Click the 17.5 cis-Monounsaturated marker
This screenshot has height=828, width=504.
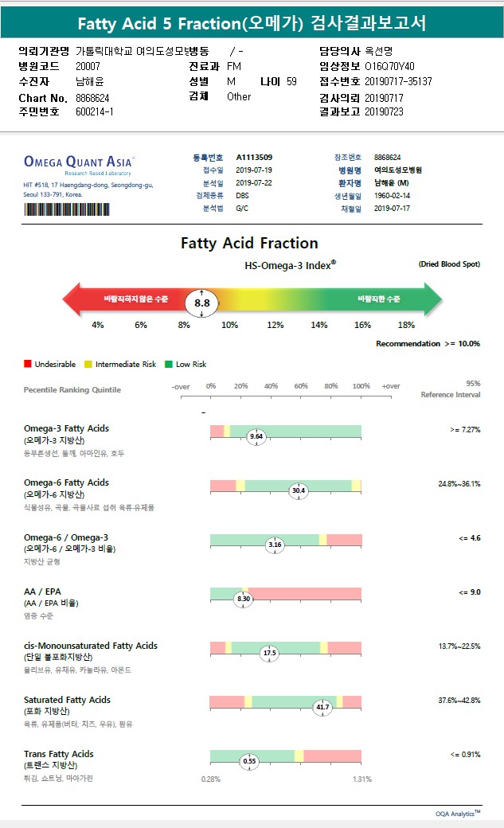(270, 653)
